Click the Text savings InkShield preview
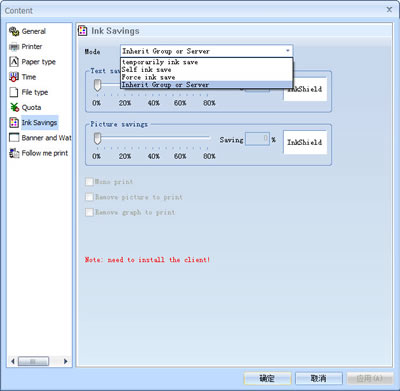The height and width of the screenshot is (391, 400). [x=305, y=89]
